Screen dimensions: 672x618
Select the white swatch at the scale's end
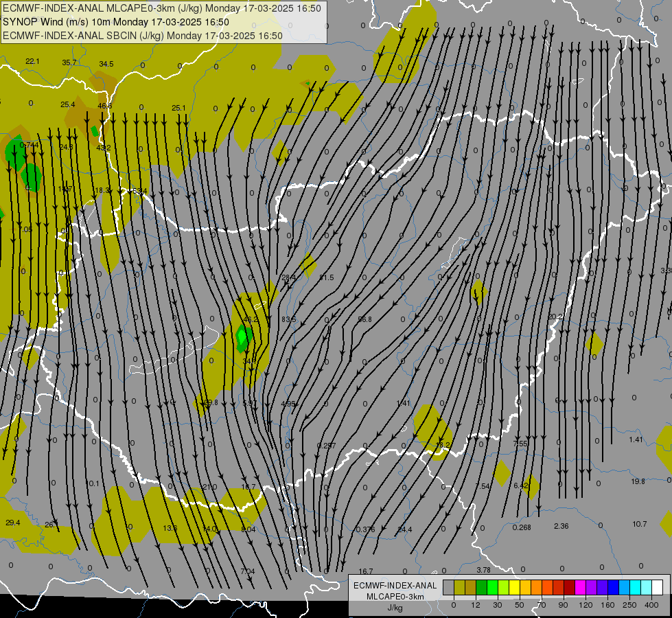click(x=657, y=587)
